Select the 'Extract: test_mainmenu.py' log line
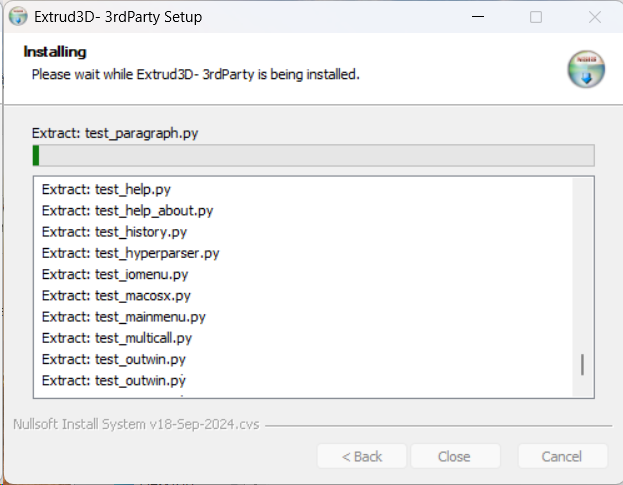Screen dimensions: 623x485 coord(124,317)
